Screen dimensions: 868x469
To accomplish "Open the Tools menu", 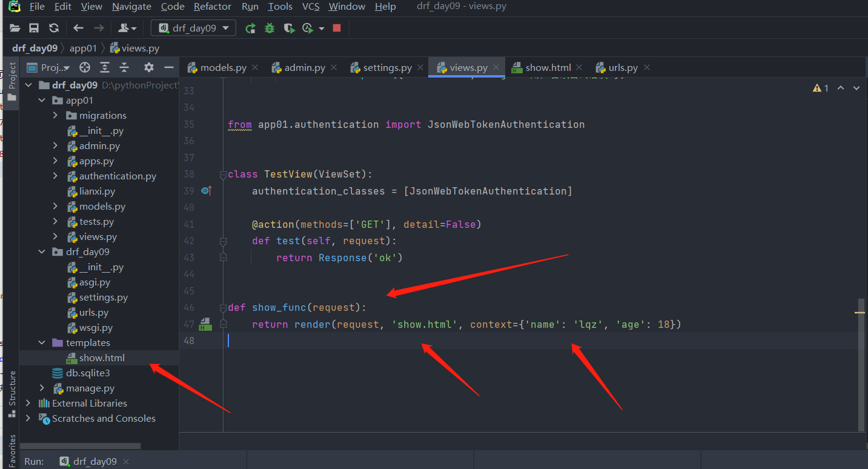I will [x=280, y=7].
